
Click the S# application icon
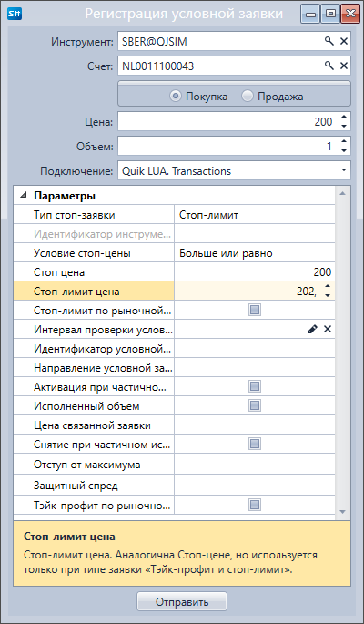[15, 14]
